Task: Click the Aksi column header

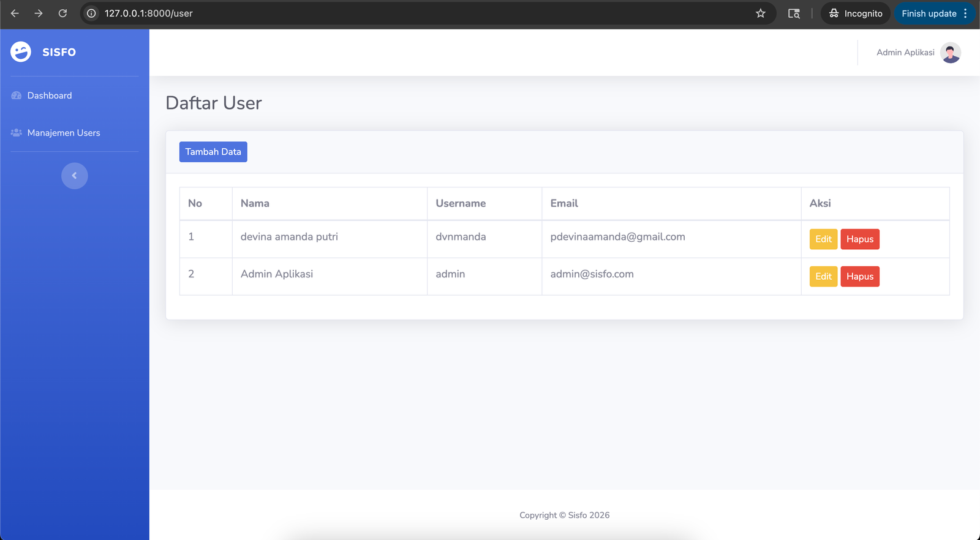Action: [x=875, y=203]
